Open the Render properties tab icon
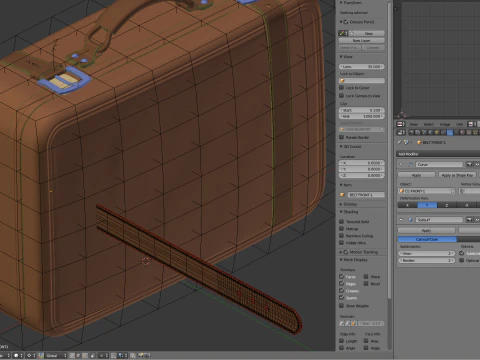This screenshot has height=360, width=480. pyautogui.click(x=411, y=132)
